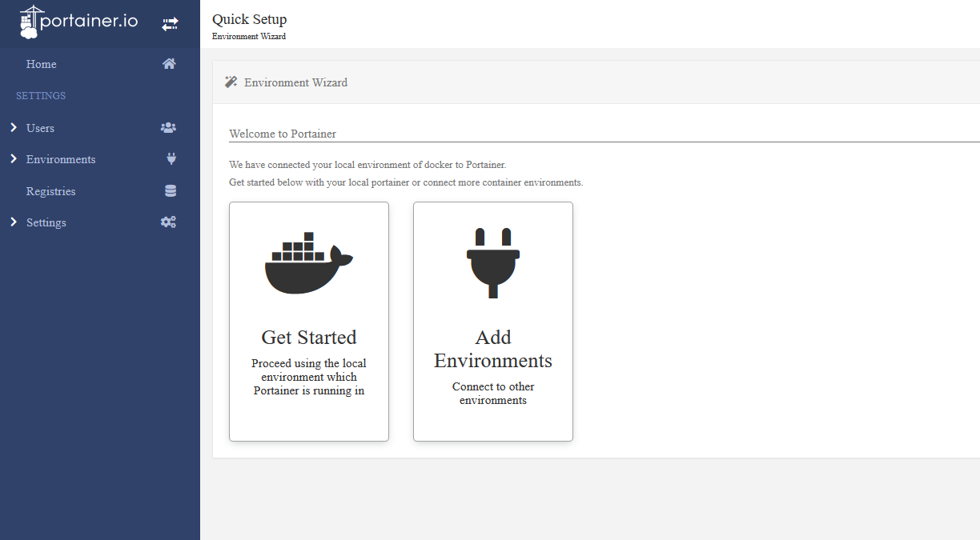Click the Get Started heading
This screenshot has width=980, height=540.
click(309, 337)
